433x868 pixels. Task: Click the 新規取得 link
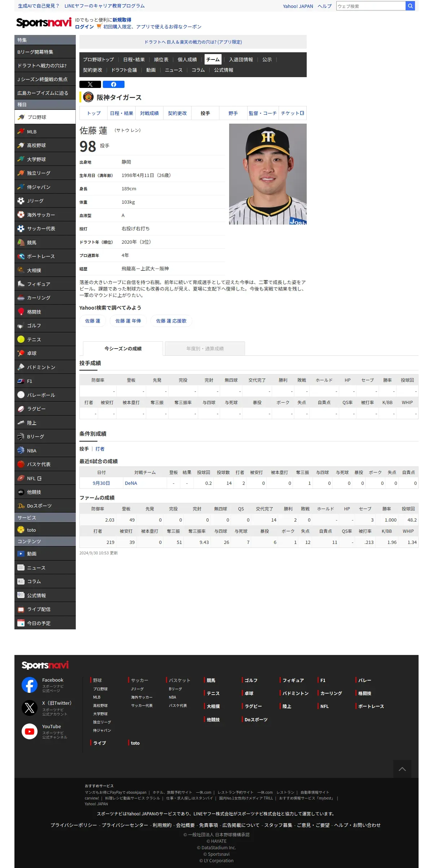click(x=122, y=20)
